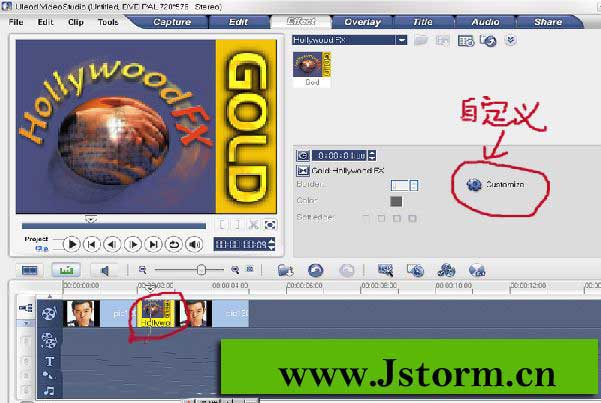Select the Hollywood transition clip on timeline

point(156,313)
